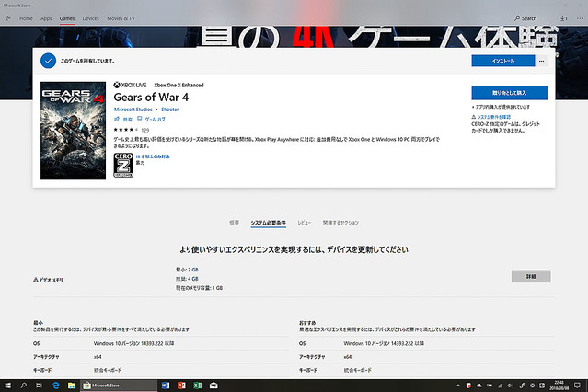Open the more options button beside インストール

coord(542,60)
